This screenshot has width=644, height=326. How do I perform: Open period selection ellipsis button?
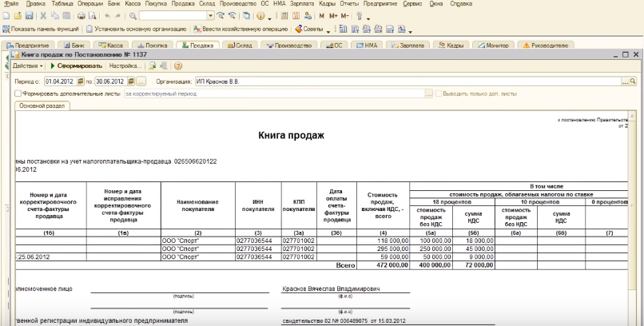[x=141, y=81]
